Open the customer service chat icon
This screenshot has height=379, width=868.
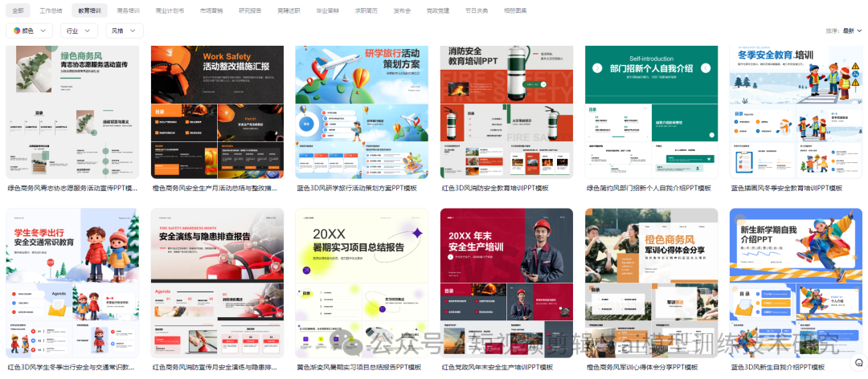click(858, 363)
